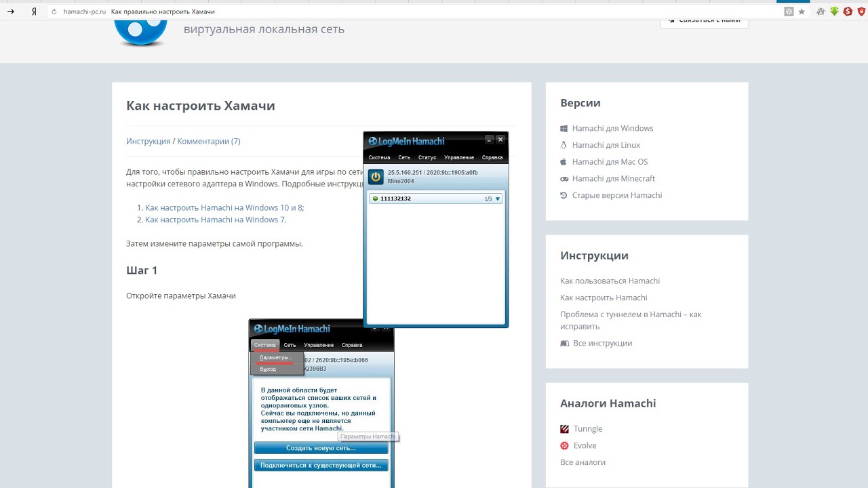
Task: Open the article Hamachi screenshot image
Action: 321,403
